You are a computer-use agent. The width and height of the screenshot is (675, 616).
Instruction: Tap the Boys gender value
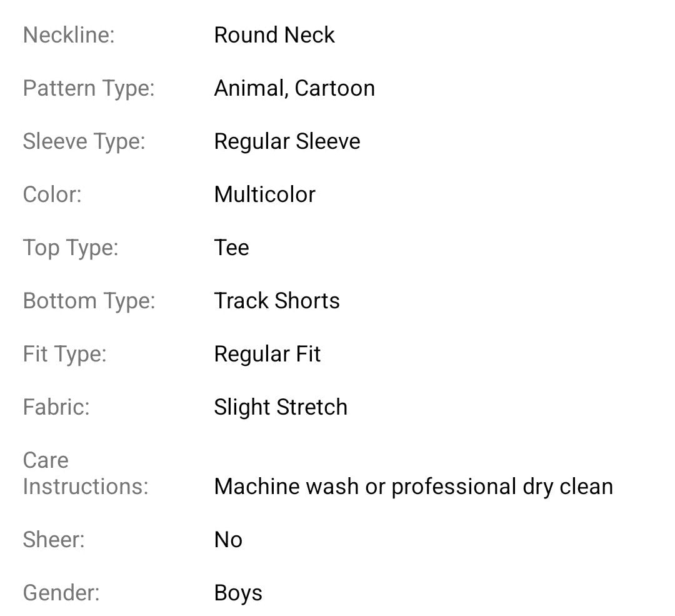(x=238, y=593)
